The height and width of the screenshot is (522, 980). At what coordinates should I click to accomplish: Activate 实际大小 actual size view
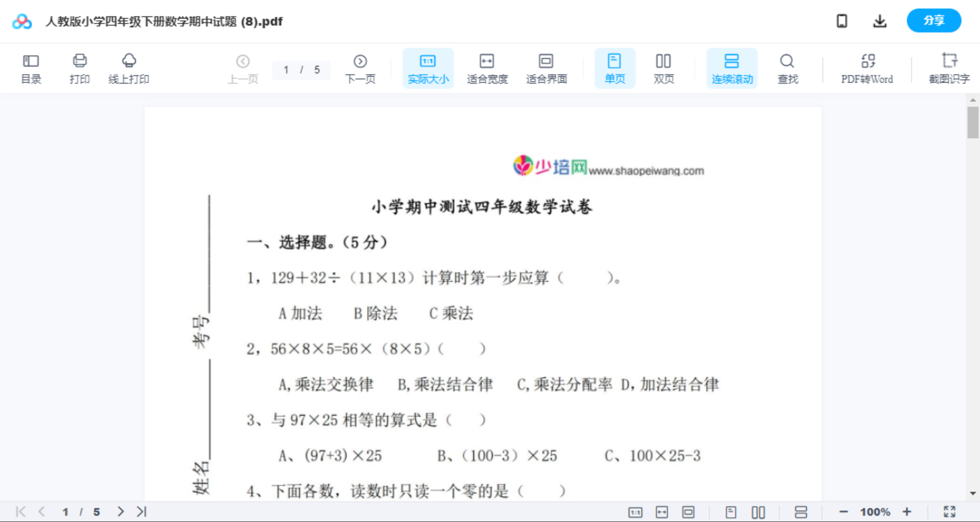428,68
